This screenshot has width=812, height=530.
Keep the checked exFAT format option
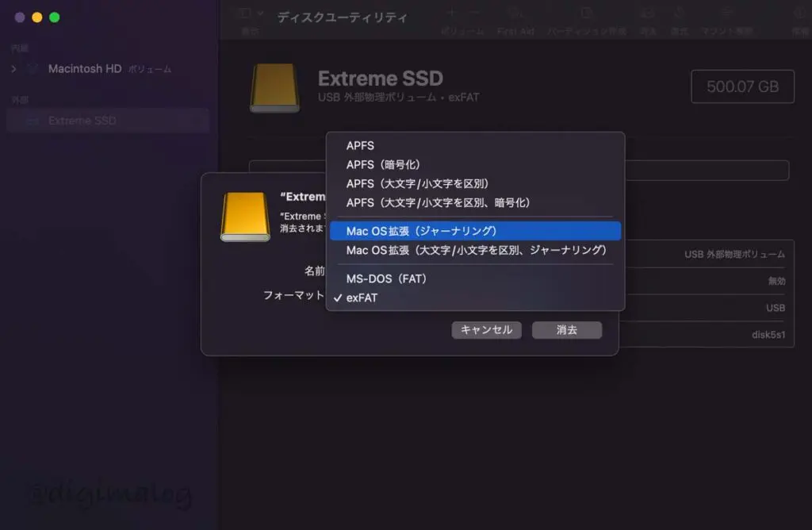click(475, 298)
